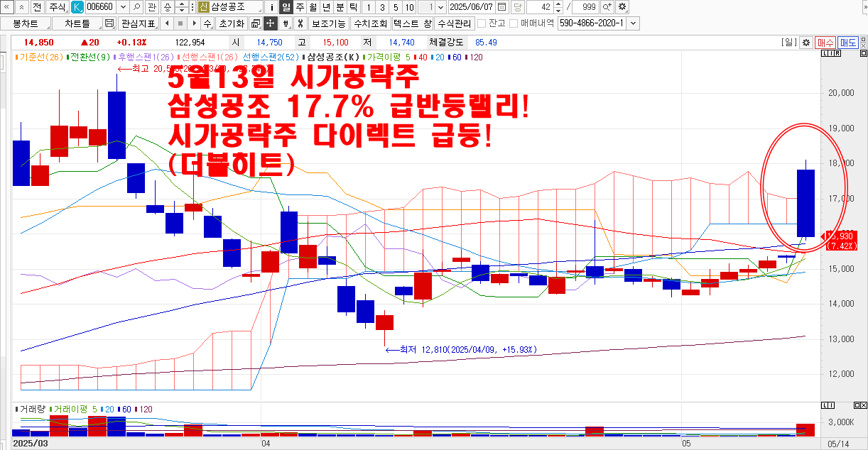Image resolution: width=868 pixels, height=450 pixels.
Task: Open the stock code dropdown arrow
Action: tap(124, 7)
